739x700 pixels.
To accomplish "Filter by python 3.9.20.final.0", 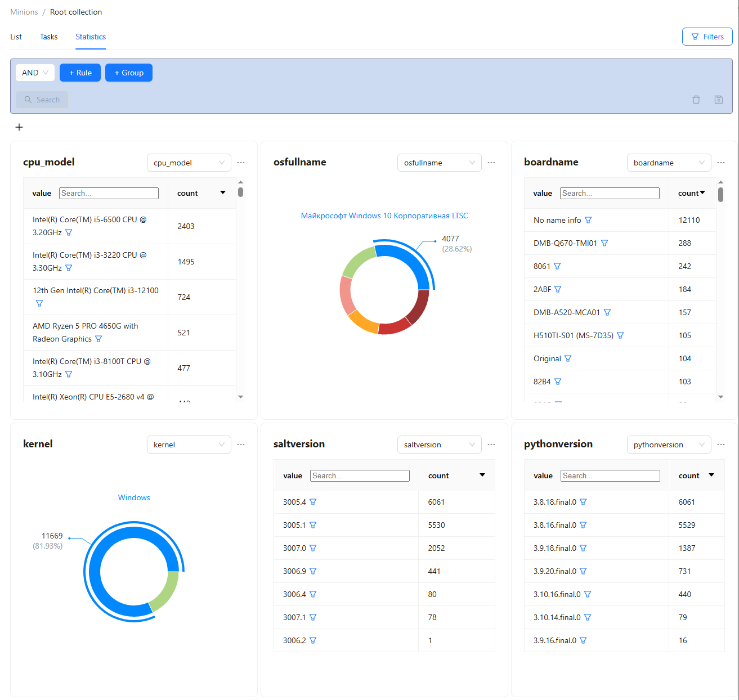I will (583, 571).
